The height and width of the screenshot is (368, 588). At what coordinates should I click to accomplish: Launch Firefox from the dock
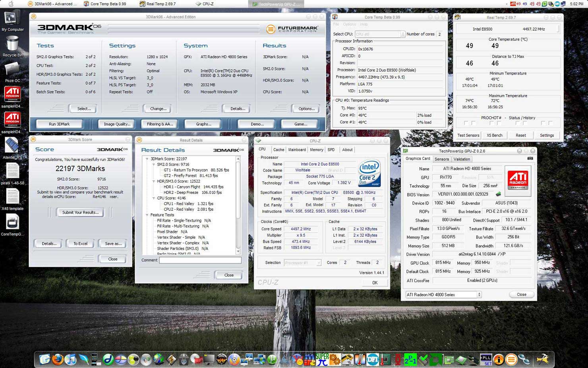point(57,359)
